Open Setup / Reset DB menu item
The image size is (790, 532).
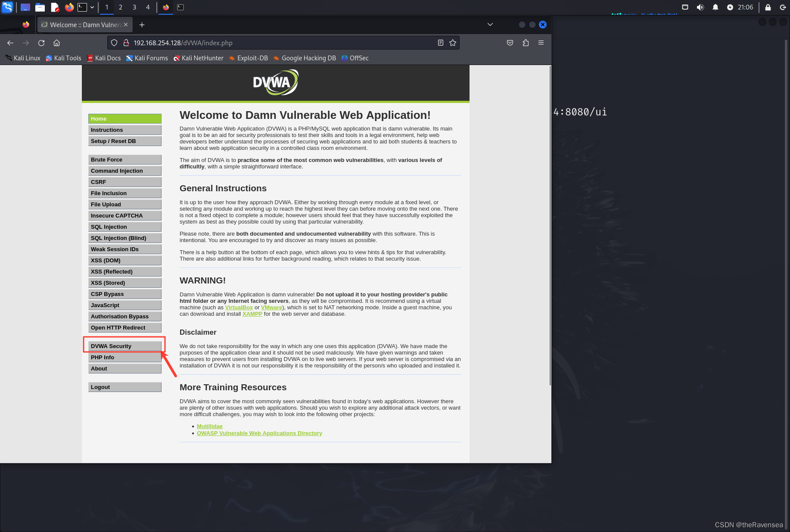(x=125, y=141)
